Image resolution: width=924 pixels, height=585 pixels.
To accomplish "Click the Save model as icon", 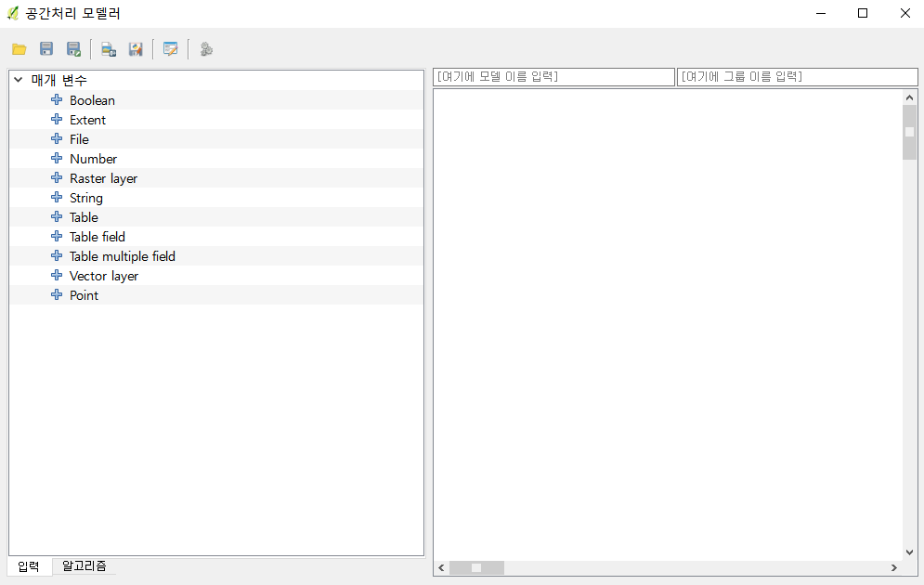I will coord(73,49).
